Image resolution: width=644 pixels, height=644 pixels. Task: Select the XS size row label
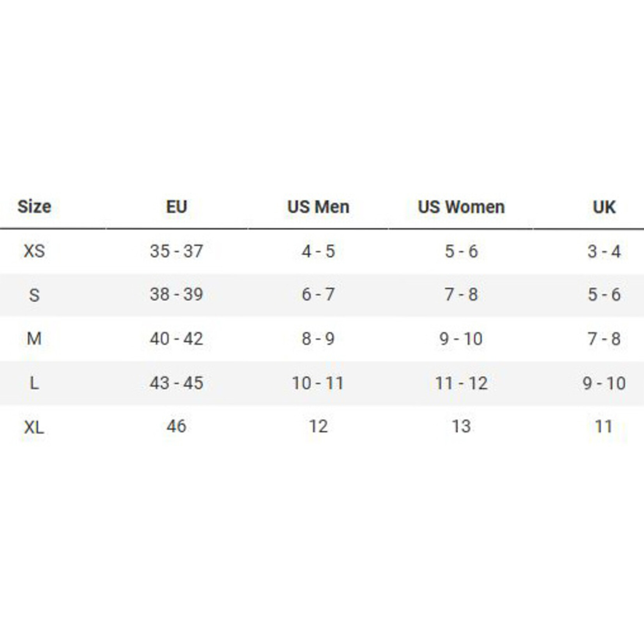click(x=34, y=251)
